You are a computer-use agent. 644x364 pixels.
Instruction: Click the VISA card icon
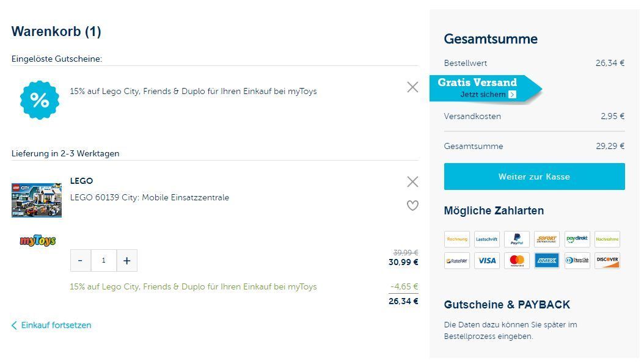[487, 261]
